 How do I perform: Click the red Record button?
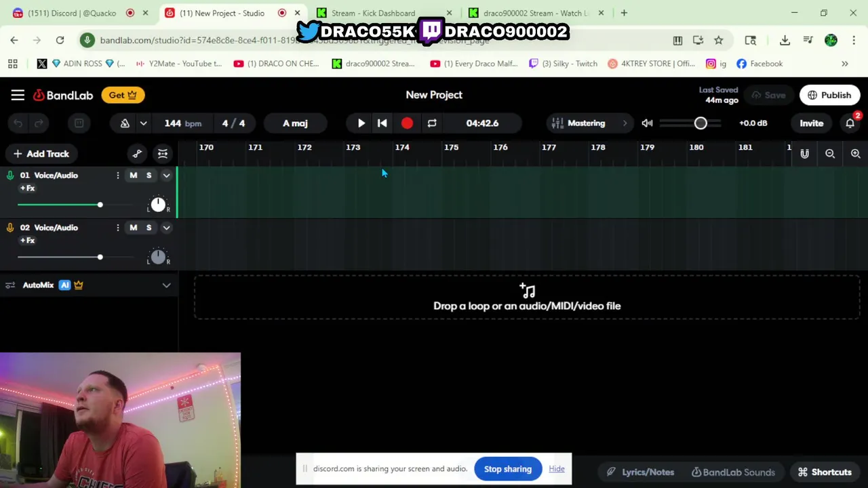click(x=407, y=123)
